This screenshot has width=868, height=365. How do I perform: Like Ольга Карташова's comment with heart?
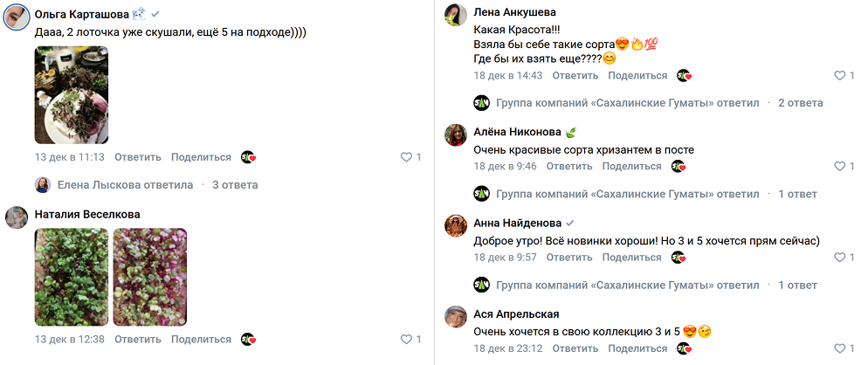point(406,157)
